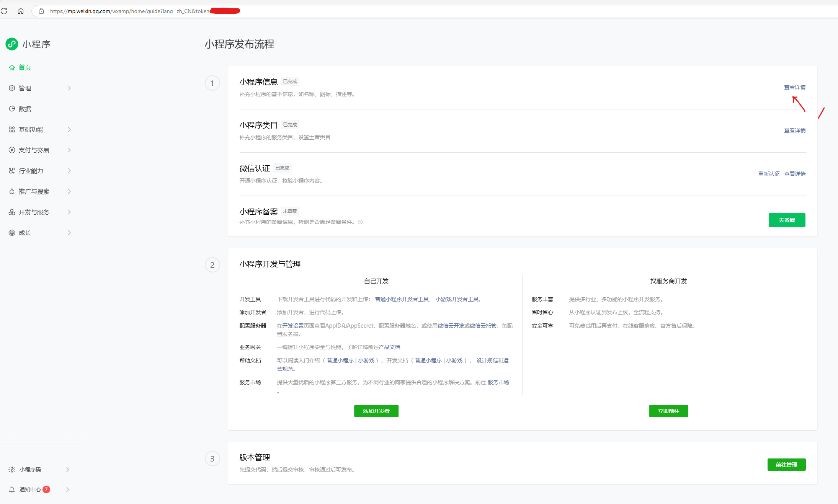838x504 pixels.
Task: Open the 服务市场 link
Action: pos(498,382)
